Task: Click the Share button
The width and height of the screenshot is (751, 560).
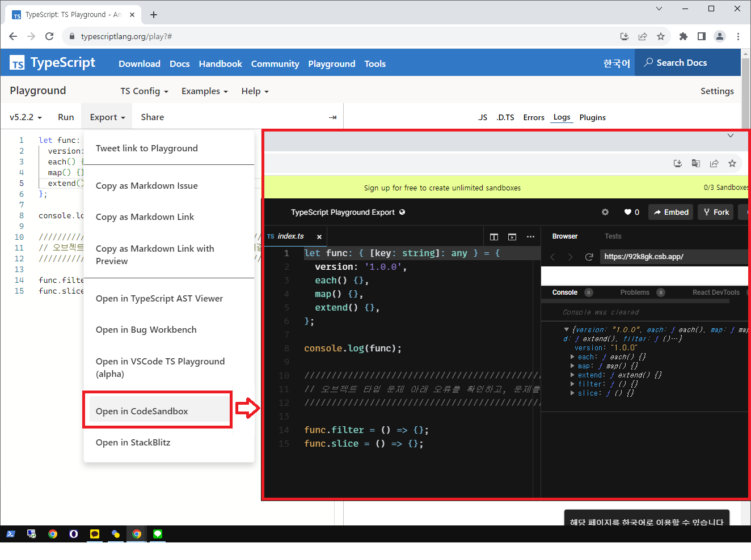Action: coord(153,117)
